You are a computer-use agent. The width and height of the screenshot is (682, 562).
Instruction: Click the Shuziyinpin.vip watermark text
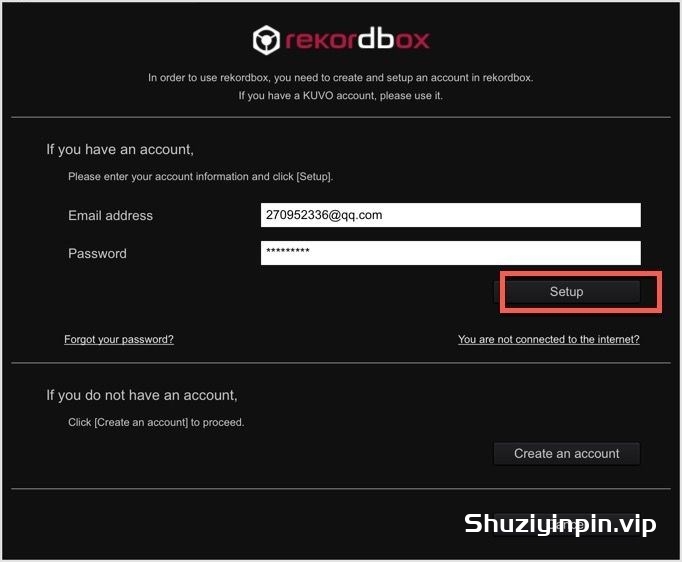tap(560, 524)
